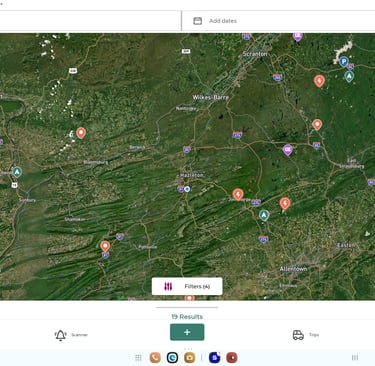The height and width of the screenshot is (366, 375).
Task: Click the Scranton map label
Action: pos(255,54)
